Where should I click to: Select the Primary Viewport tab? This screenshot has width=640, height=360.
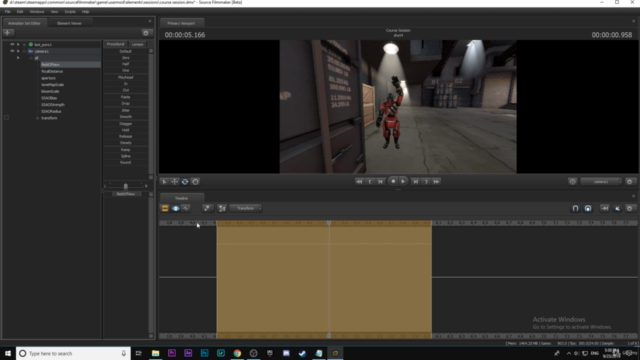coord(181,23)
